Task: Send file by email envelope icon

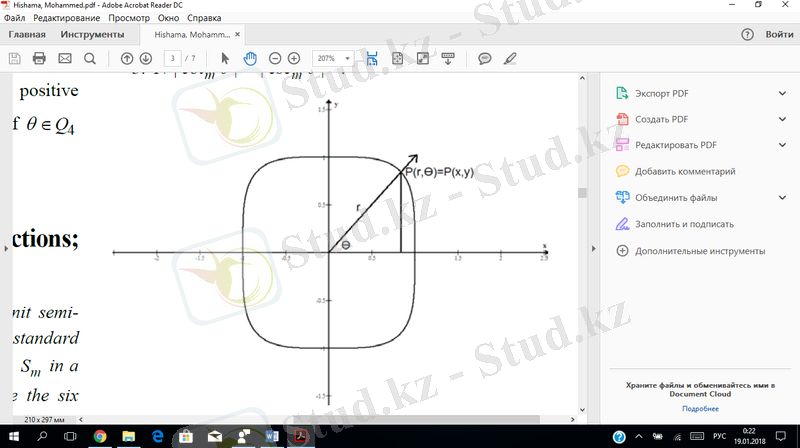Action: tap(65, 59)
